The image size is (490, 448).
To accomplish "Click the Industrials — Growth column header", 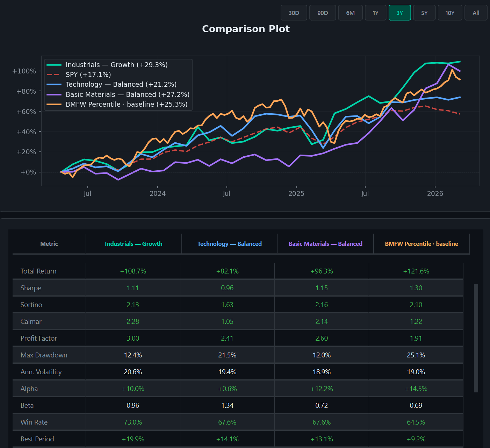I will [133, 244].
